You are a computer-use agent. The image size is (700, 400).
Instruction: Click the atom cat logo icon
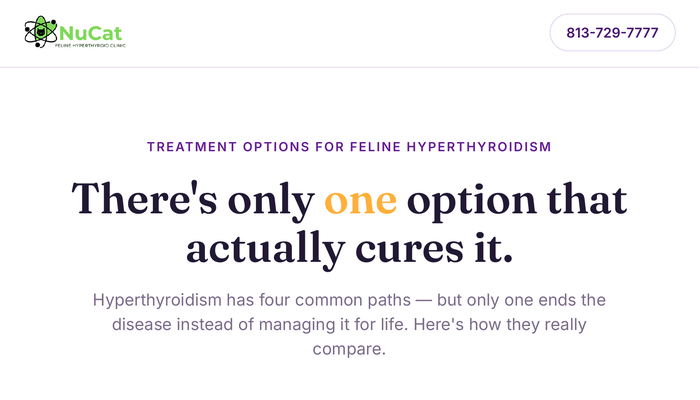[x=41, y=32]
